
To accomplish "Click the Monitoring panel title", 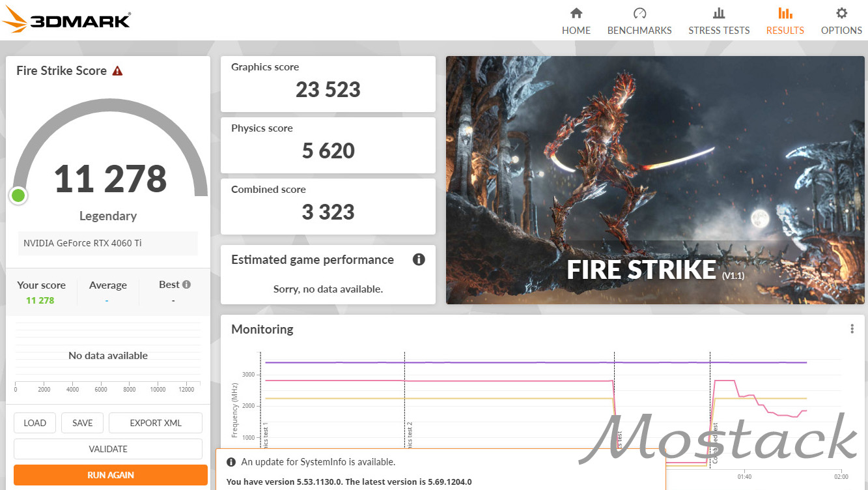I will pos(262,329).
